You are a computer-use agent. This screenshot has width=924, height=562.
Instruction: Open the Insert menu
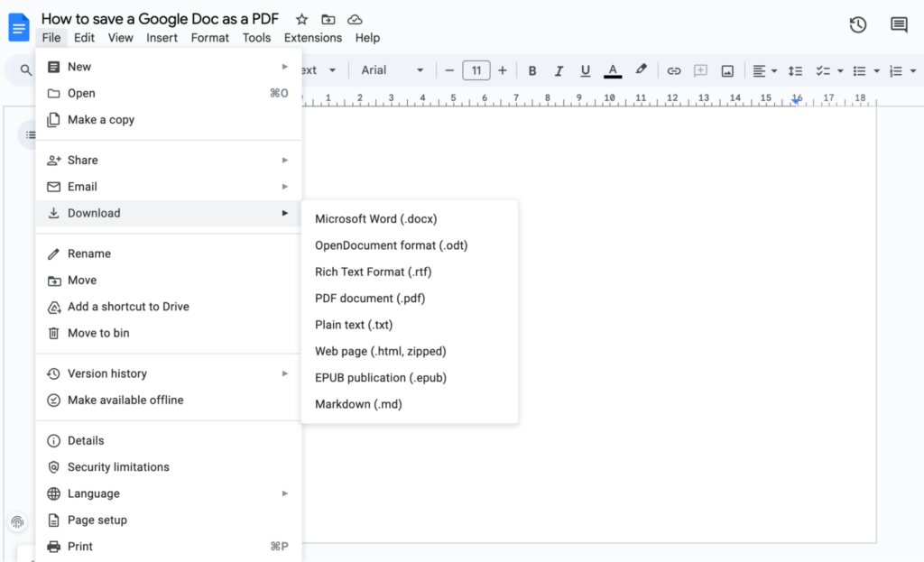pos(162,38)
